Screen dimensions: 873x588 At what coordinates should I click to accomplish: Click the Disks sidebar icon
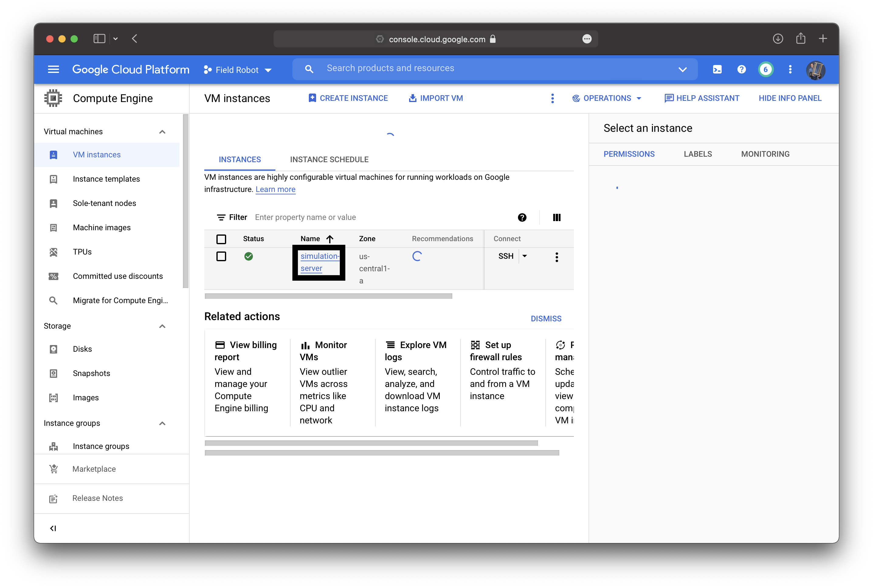(53, 349)
